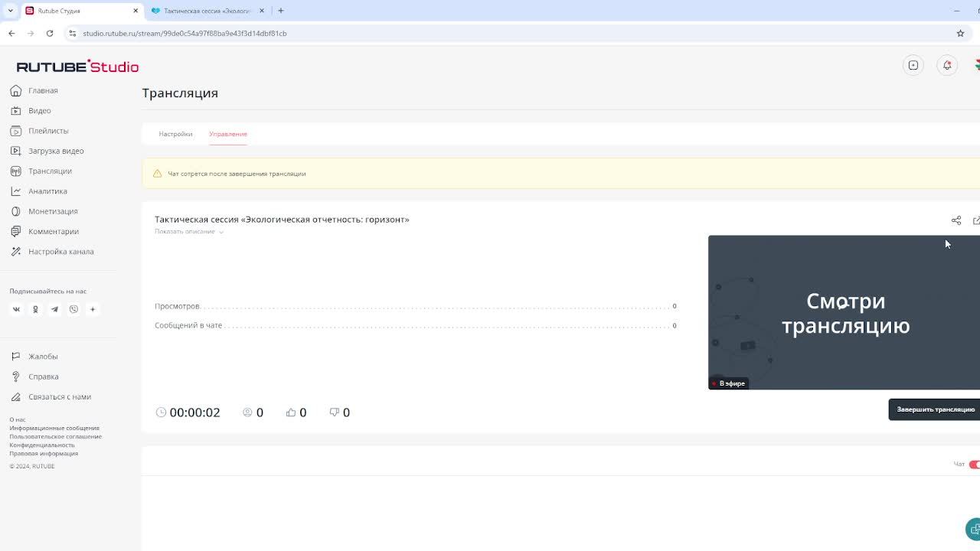
Task: Open Информационные сообщения footer link
Action: click(x=54, y=428)
